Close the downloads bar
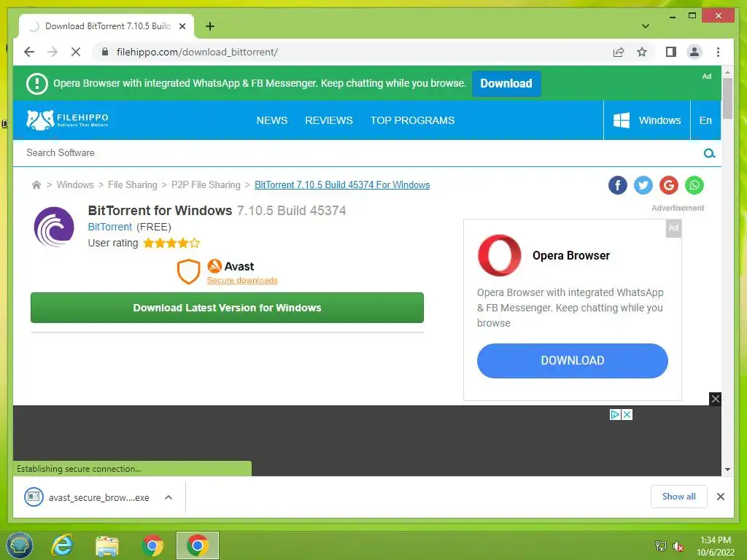The image size is (747, 560). tap(720, 497)
